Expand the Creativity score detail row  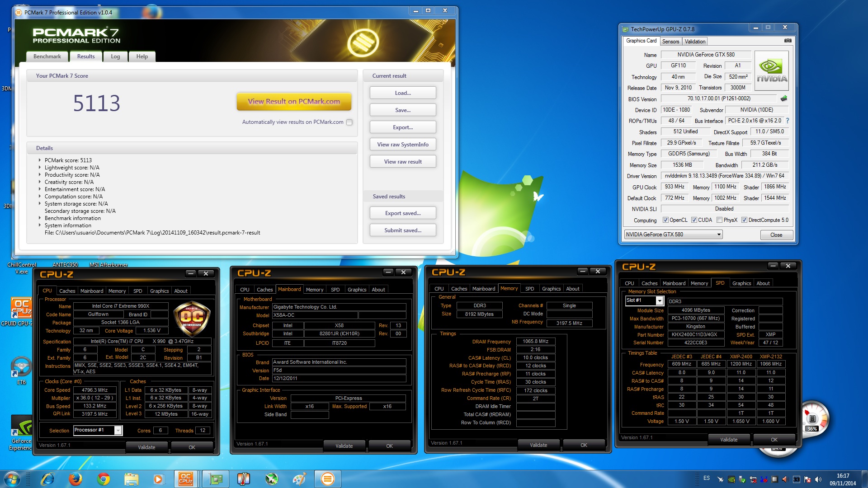pyautogui.click(x=40, y=182)
